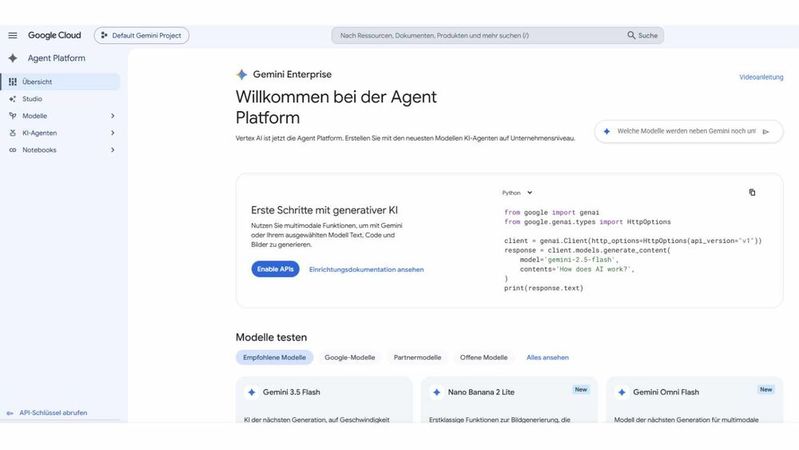
Task: Click the Studio sparkle icon
Action: pos(13,99)
